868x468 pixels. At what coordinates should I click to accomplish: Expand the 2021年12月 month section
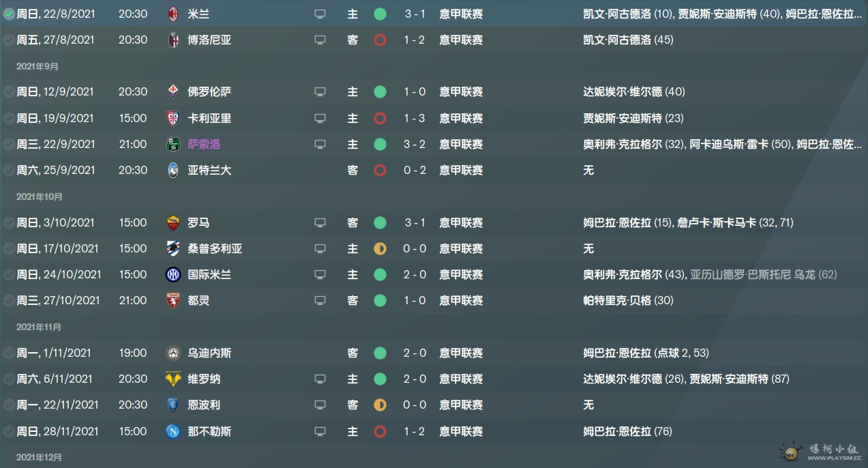tap(40, 457)
